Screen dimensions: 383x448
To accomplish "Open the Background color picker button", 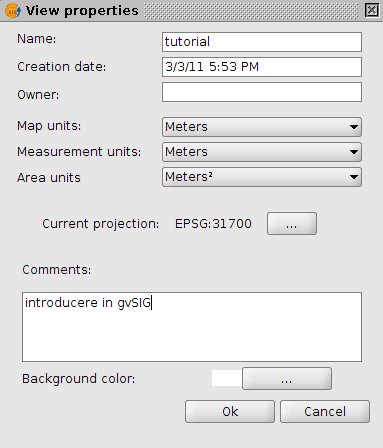I will click(x=287, y=379).
